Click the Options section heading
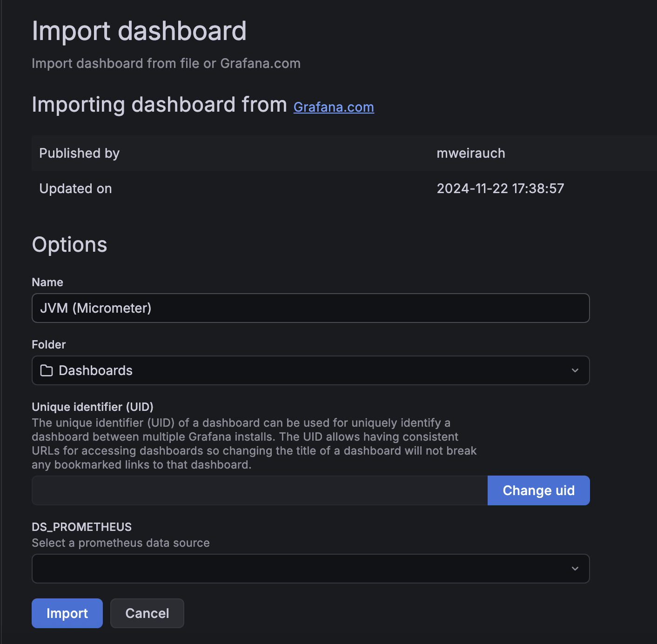The height and width of the screenshot is (644, 657). click(69, 245)
